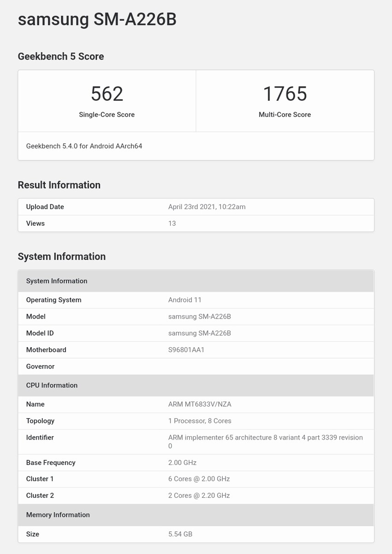
Task: Select the "samsung SM-A226B" value in Model row
Action: point(200,317)
